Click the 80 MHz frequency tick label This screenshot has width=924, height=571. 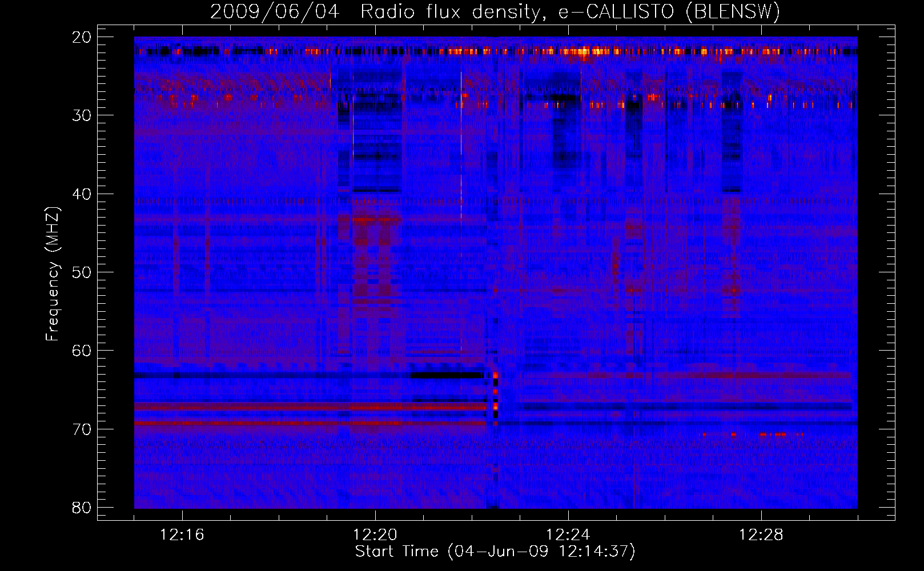click(x=82, y=508)
